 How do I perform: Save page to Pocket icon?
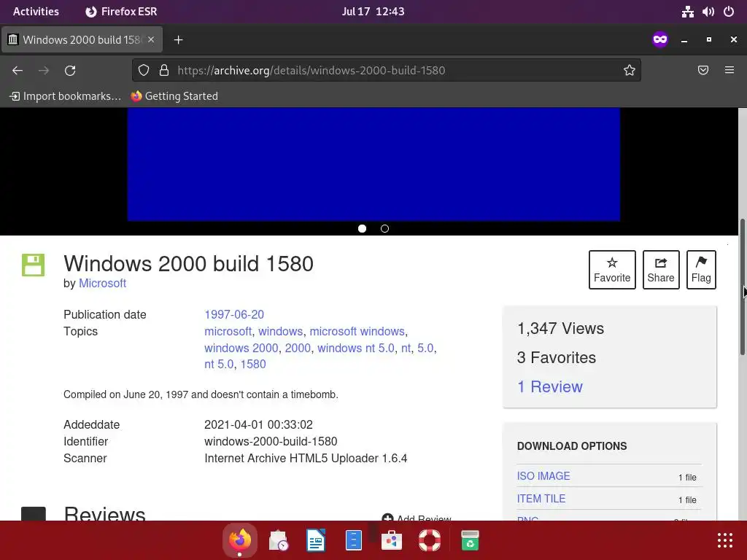[703, 71]
